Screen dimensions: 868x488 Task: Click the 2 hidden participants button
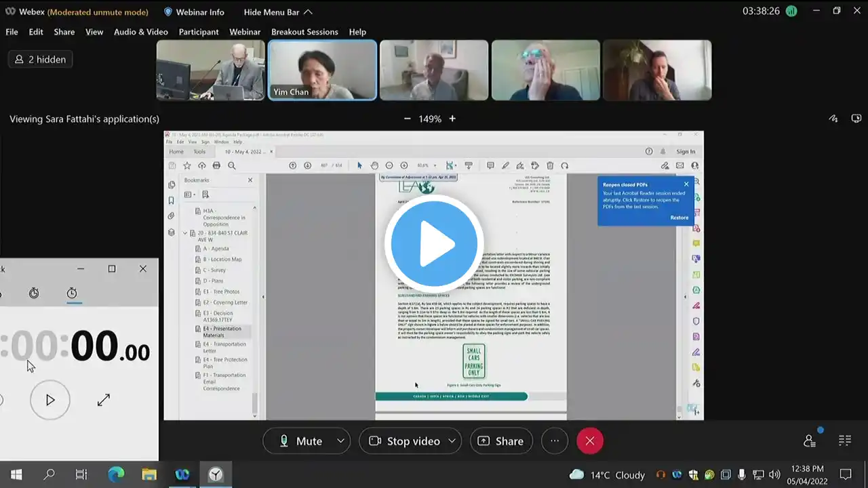point(40,60)
